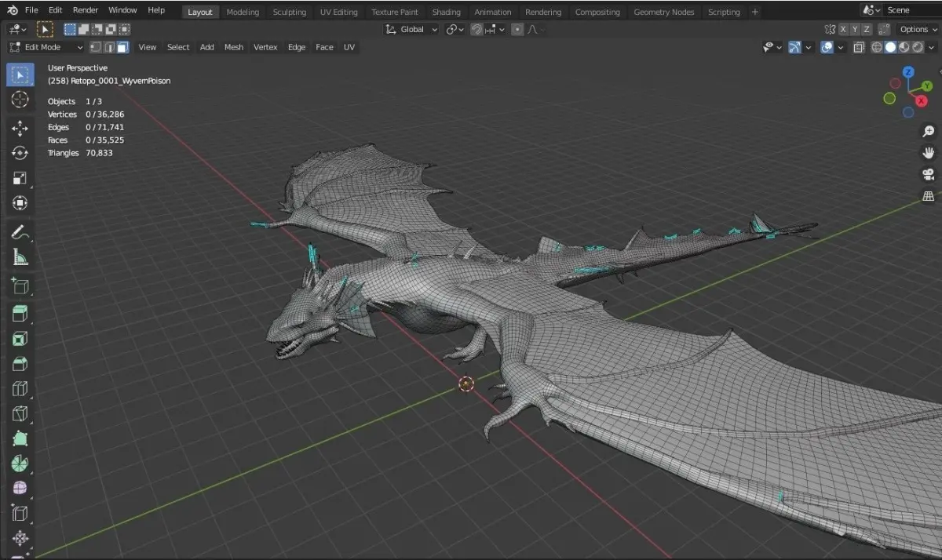Viewport: 942px width, 560px height.
Task: Click the Zoom magnifier viewport icon
Action: [x=929, y=132]
